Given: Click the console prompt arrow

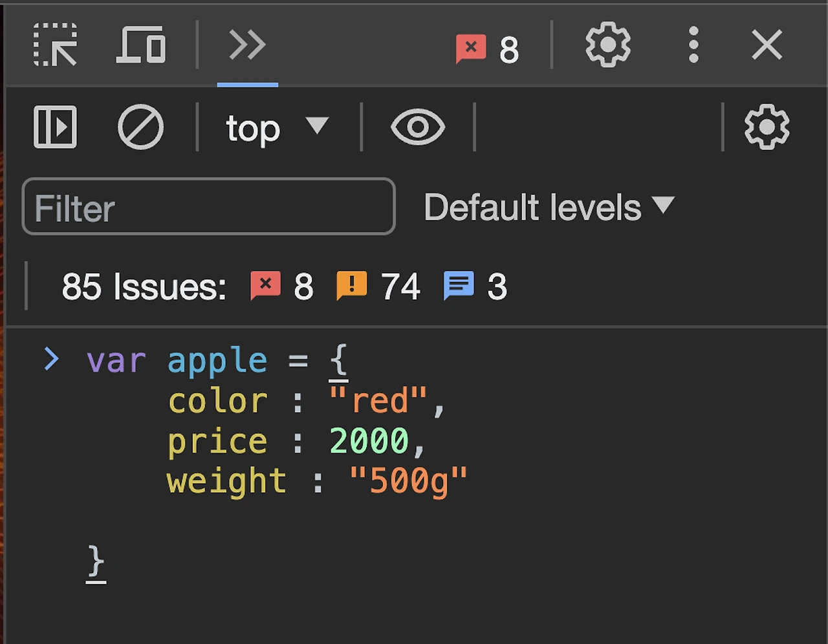Looking at the screenshot, I should point(52,358).
